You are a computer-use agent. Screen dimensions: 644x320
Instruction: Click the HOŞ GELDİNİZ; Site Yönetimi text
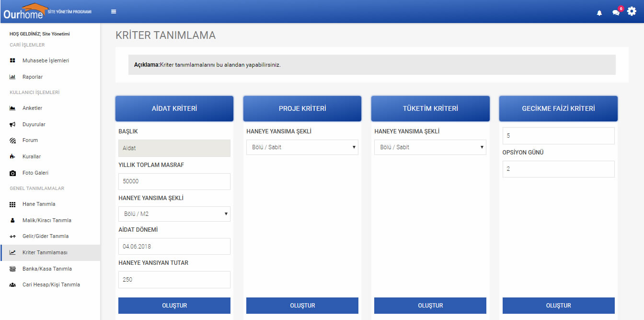coord(40,34)
